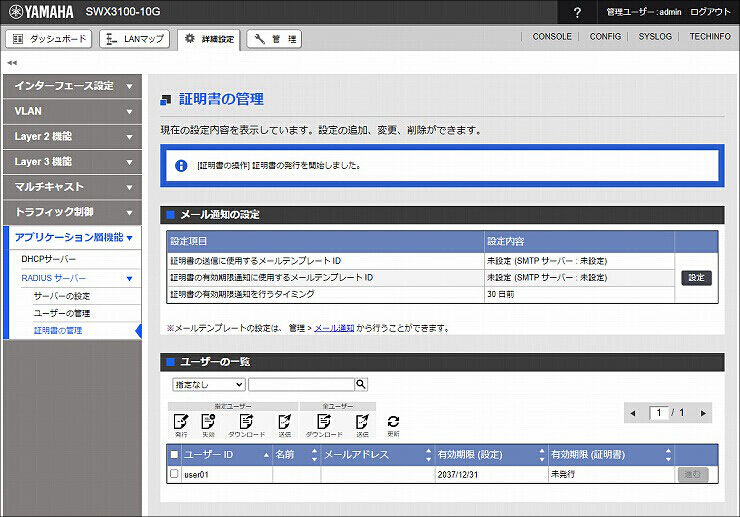Screen dimensions: 740x517
Task: Click the YAMAHA logo
Action: point(42,12)
